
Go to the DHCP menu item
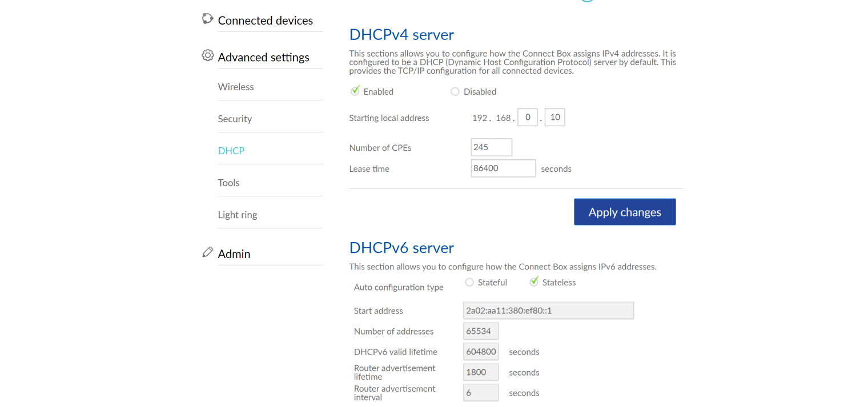tap(231, 151)
